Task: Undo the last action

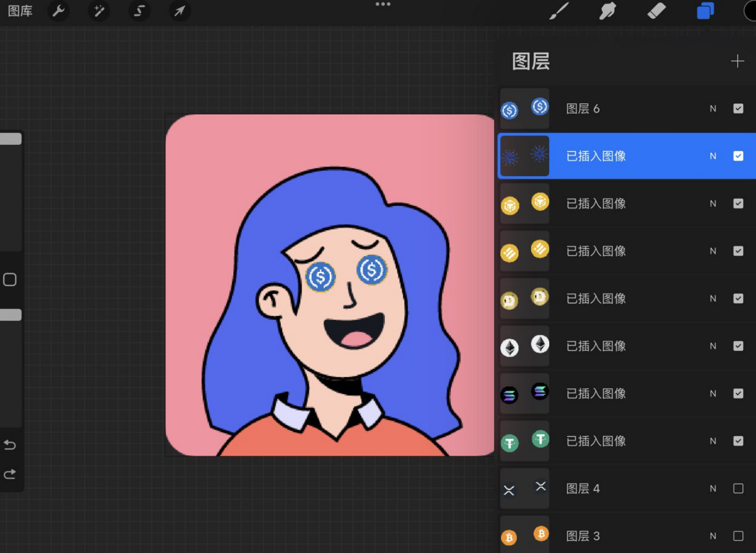Action: coord(10,444)
